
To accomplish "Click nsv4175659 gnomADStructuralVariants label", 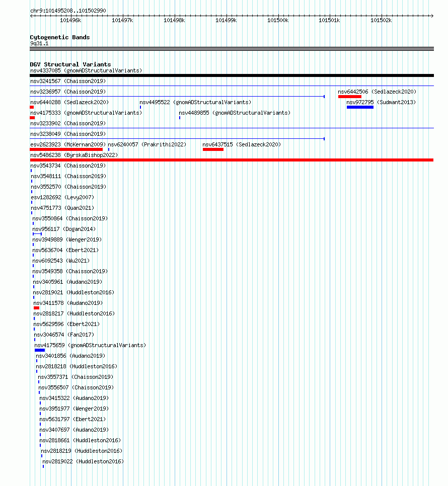I will 90,345.
